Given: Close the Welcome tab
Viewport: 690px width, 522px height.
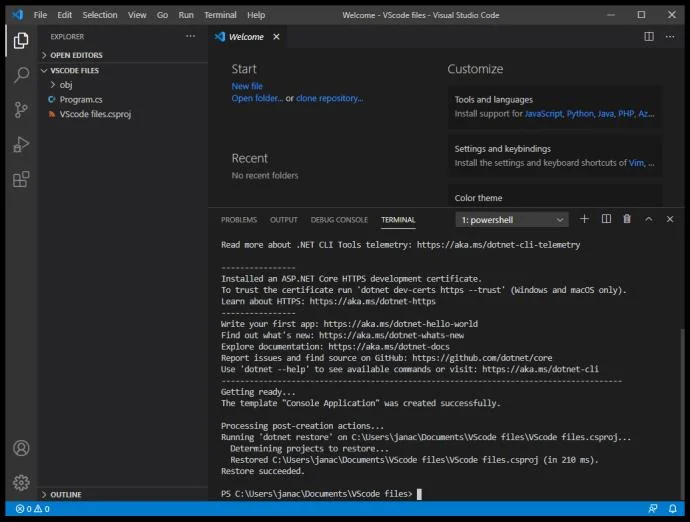Looking at the screenshot, I should [x=276, y=37].
